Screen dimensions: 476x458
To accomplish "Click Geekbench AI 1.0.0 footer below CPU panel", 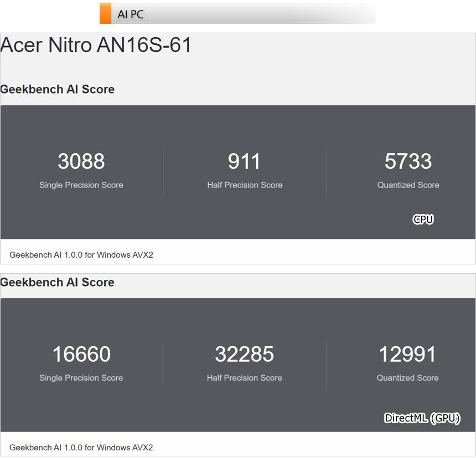I will (x=81, y=255).
